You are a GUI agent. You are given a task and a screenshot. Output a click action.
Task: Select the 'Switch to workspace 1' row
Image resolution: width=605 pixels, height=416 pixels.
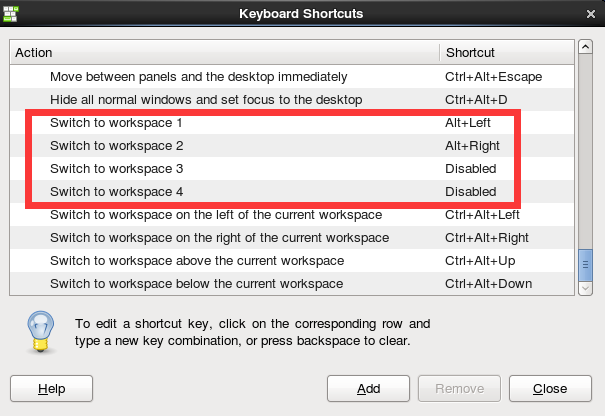pyautogui.click(x=116, y=122)
